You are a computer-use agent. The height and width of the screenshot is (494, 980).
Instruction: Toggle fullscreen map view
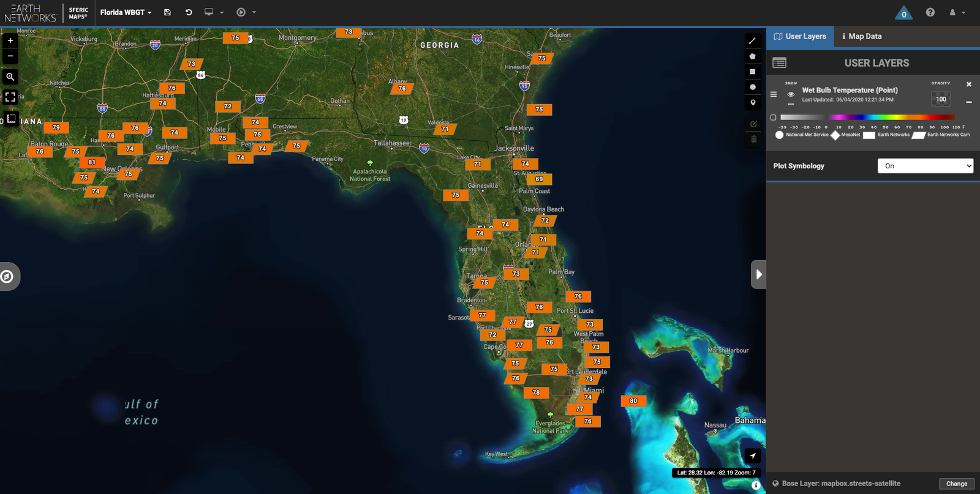pyautogui.click(x=10, y=97)
